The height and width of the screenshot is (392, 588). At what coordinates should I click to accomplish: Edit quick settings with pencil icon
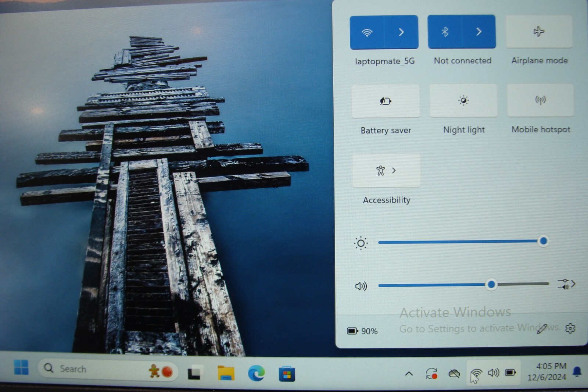pos(542,328)
